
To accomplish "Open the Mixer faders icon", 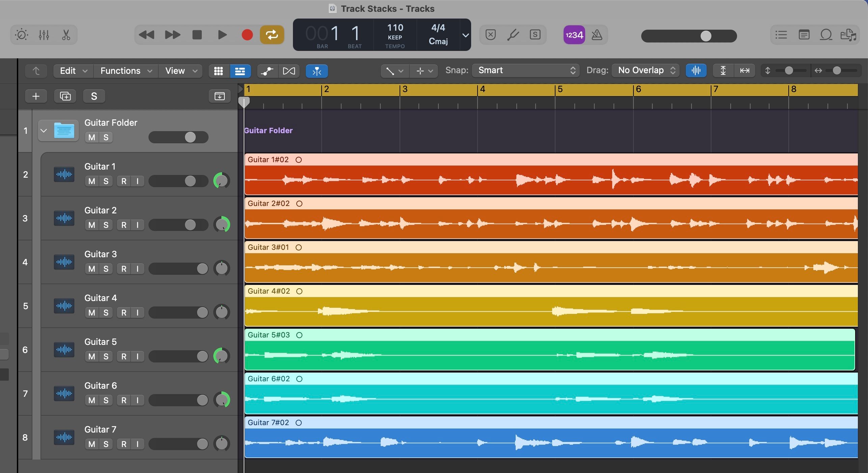I will pyautogui.click(x=44, y=35).
